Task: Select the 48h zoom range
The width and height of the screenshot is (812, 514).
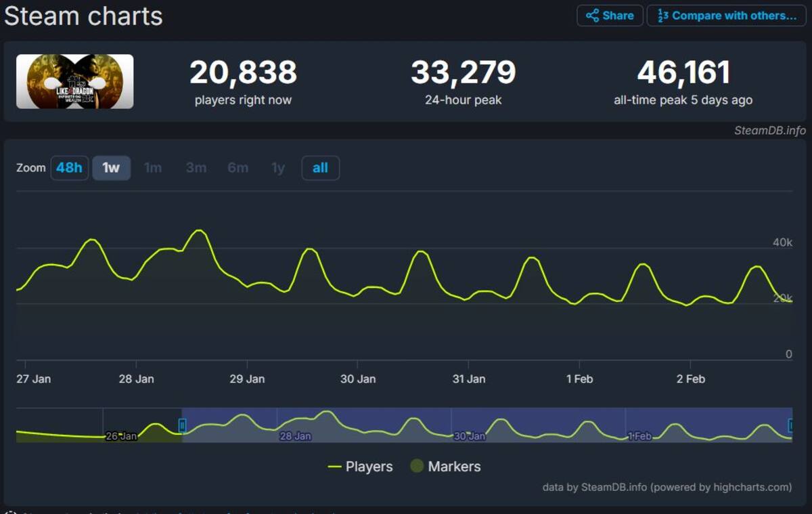Action: [69, 168]
